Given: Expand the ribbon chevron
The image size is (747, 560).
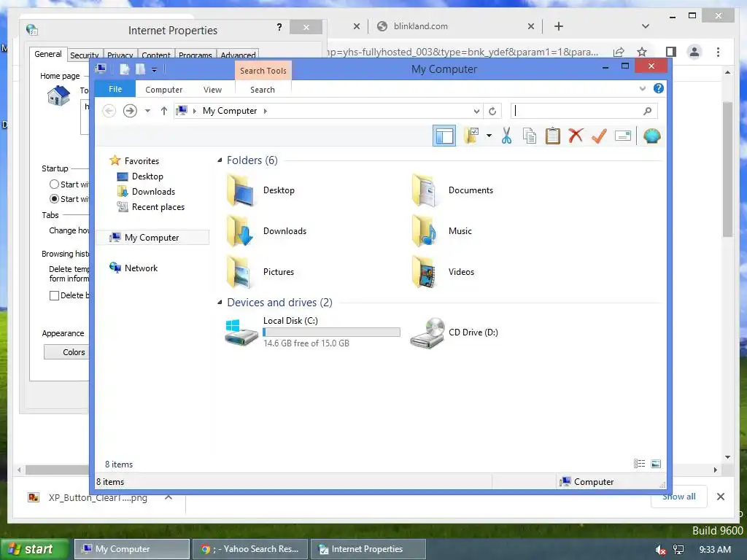Looking at the screenshot, I should (642, 88).
